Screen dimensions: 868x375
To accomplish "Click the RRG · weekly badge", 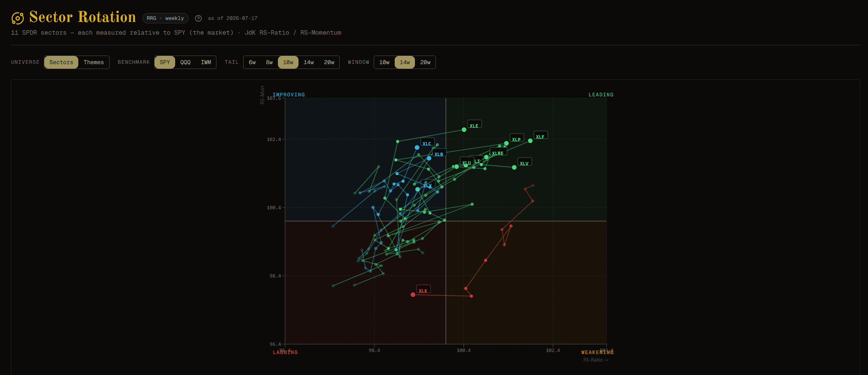I will click(165, 18).
